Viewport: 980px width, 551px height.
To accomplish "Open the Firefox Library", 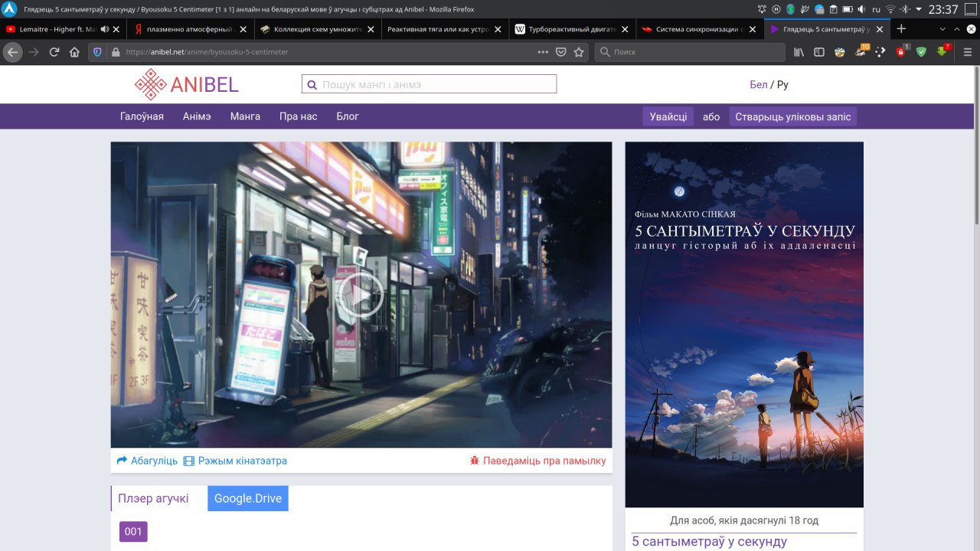I will click(x=799, y=52).
